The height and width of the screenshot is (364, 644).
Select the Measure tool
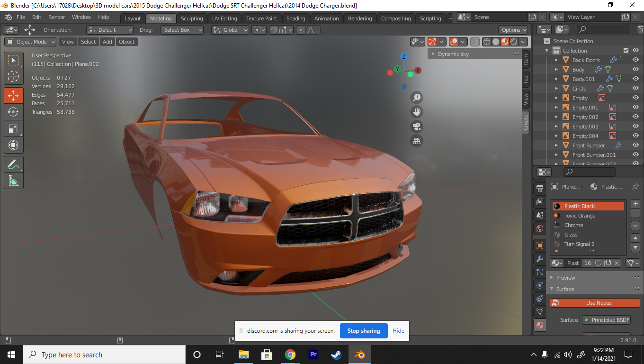[x=14, y=181]
